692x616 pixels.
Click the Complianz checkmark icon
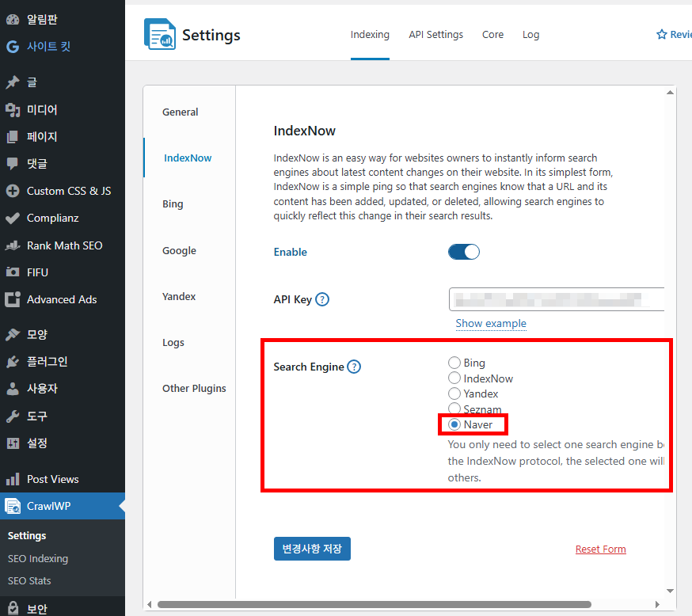[13, 218]
